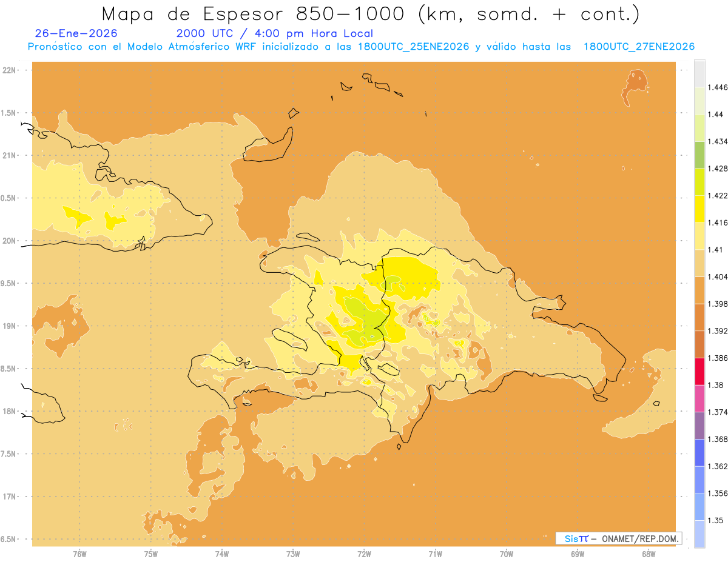Click the "74W" longitude label
The width and height of the screenshot is (728, 562).
[x=221, y=554]
